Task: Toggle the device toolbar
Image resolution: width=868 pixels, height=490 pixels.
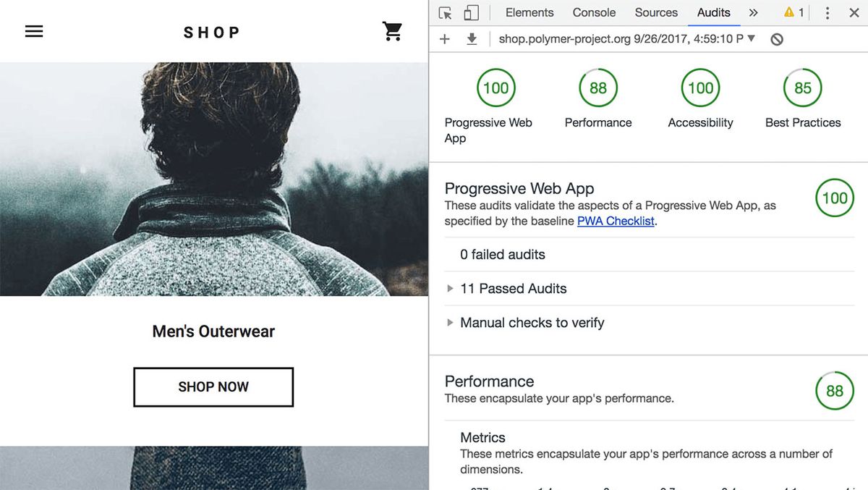Action: click(472, 12)
